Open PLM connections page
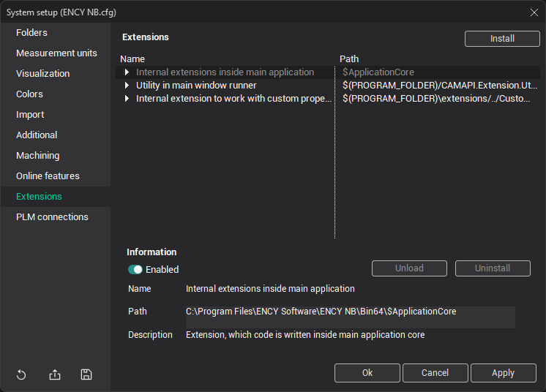Viewport: 546px width, 392px height. (x=52, y=217)
